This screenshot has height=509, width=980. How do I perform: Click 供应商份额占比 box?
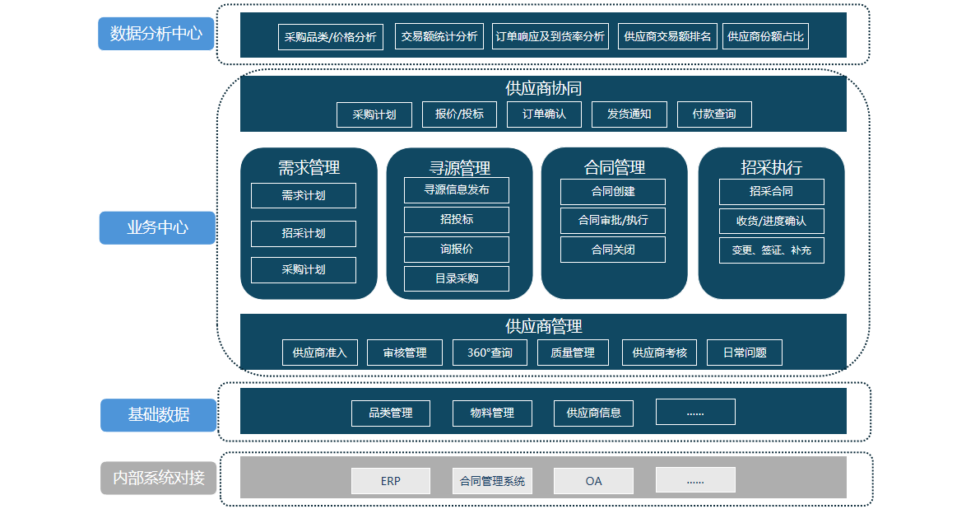[765, 36]
